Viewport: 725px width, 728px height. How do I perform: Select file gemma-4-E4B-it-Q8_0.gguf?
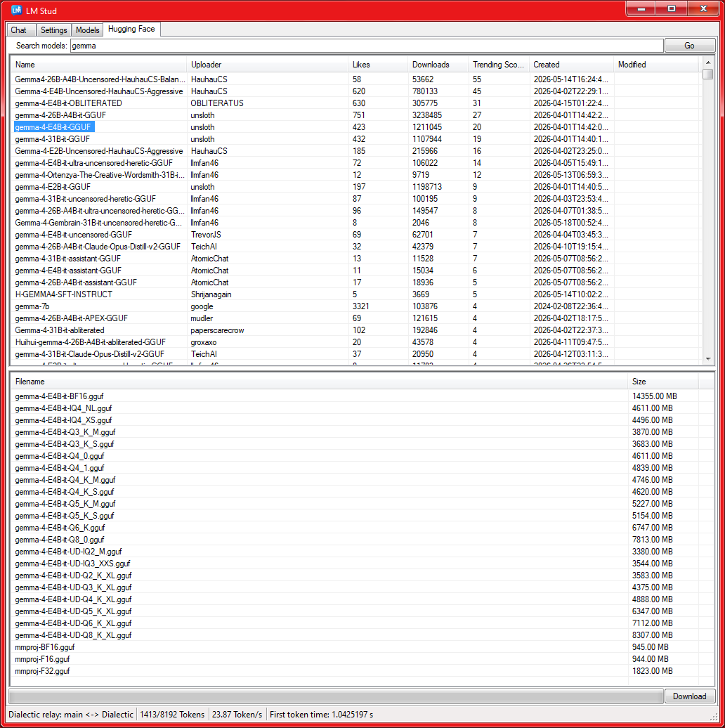355,540
